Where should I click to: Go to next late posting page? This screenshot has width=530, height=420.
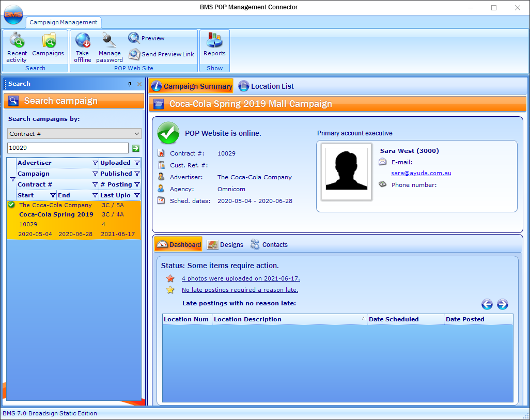point(502,304)
